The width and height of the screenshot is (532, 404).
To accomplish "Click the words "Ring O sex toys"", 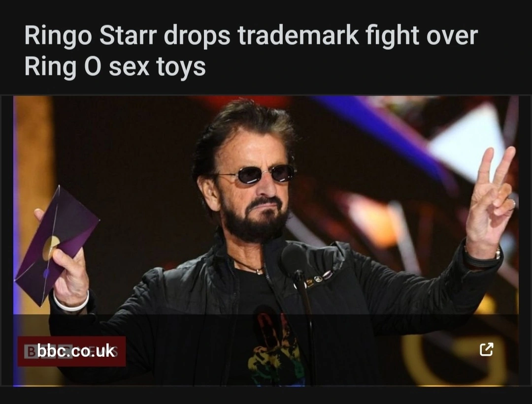I will click(x=115, y=66).
